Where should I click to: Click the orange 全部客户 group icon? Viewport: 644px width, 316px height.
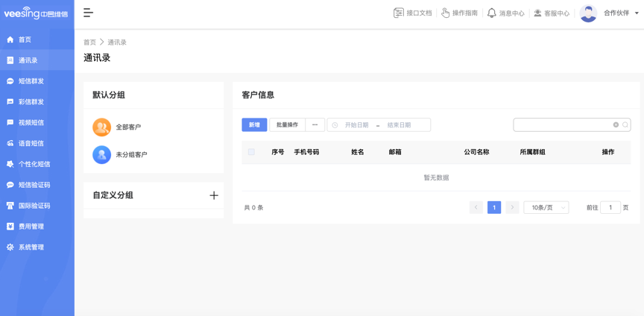(x=102, y=127)
